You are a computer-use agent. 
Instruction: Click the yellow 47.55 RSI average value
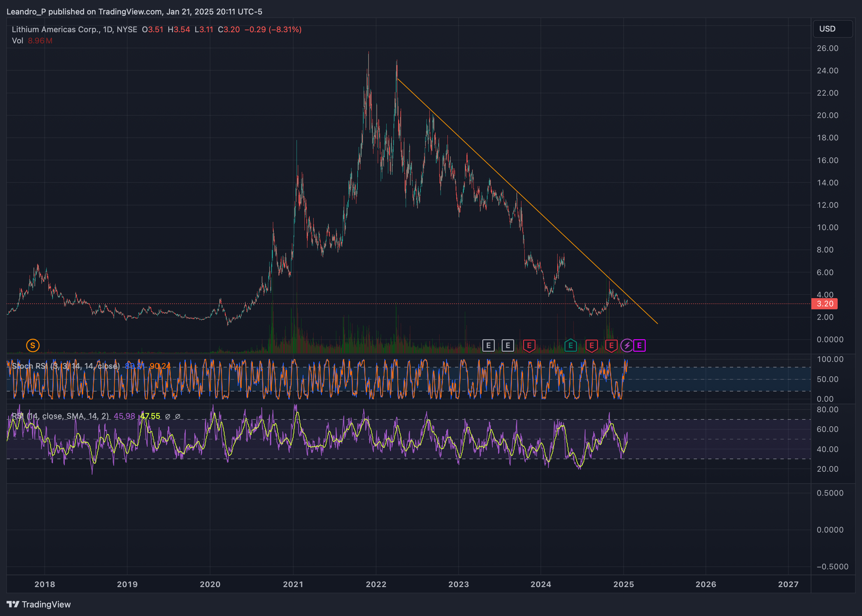pyautogui.click(x=150, y=416)
